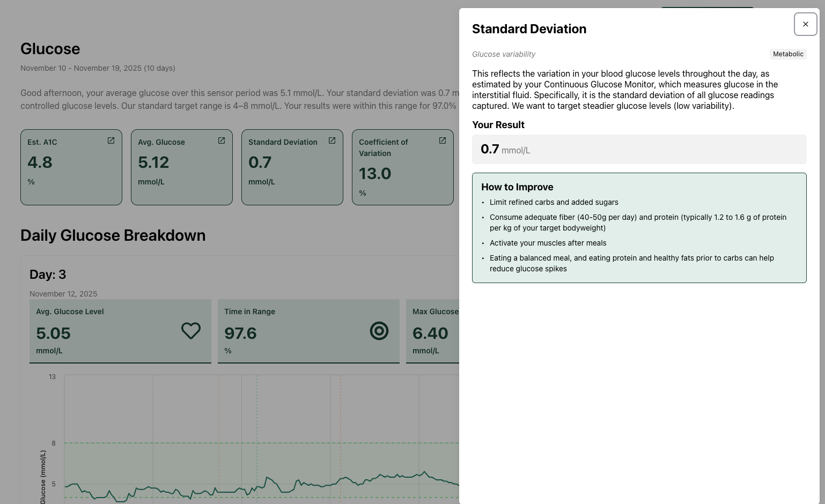
Task: Open Standard Deviation details icon
Action: pyautogui.click(x=332, y=140)
